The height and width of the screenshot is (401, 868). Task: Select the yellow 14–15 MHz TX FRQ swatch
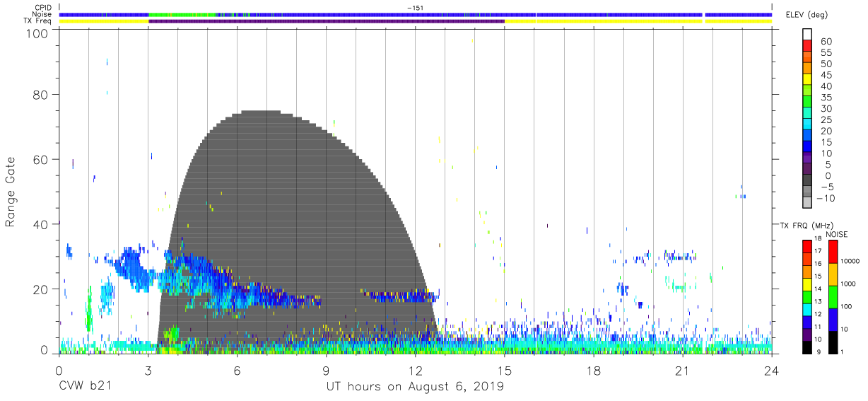tap(807, 283)
